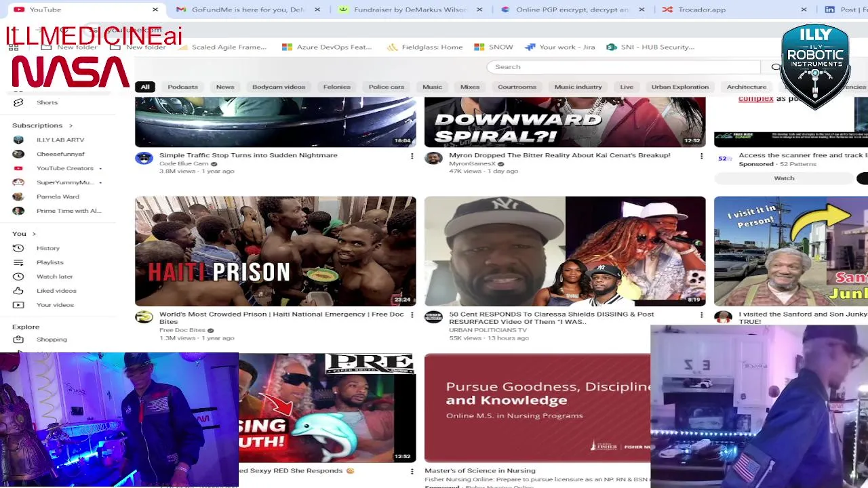Open SNI - HUB Security bookmark
Viewport: 868px width, 488px height.
(x=651, y=47)
